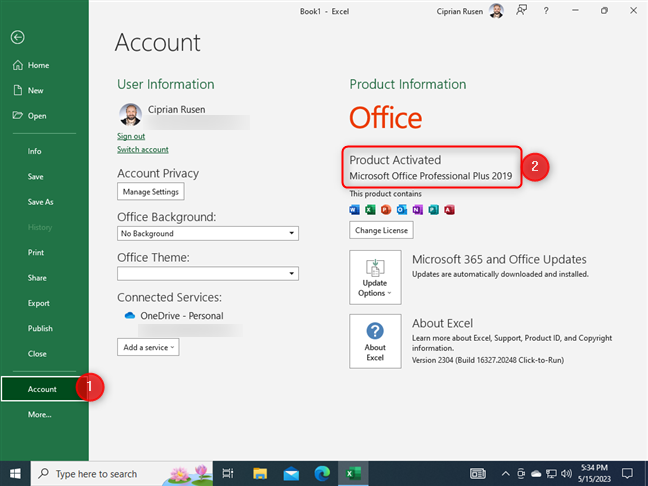The width and height of the screenshot is (648, 486).
Task: Select the Account sidebar item
Action: tap(44, 389)
